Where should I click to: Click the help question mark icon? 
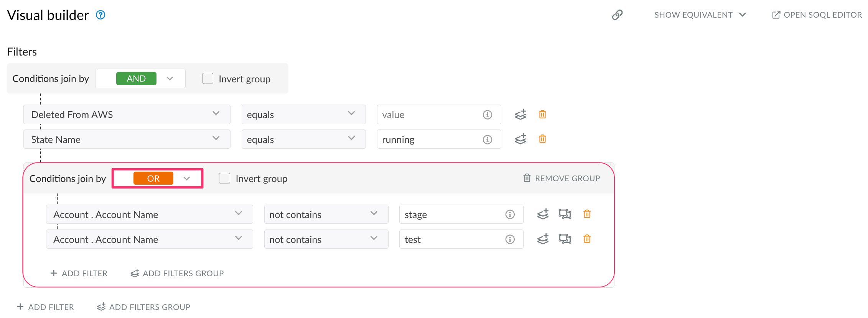pos(100,15)
